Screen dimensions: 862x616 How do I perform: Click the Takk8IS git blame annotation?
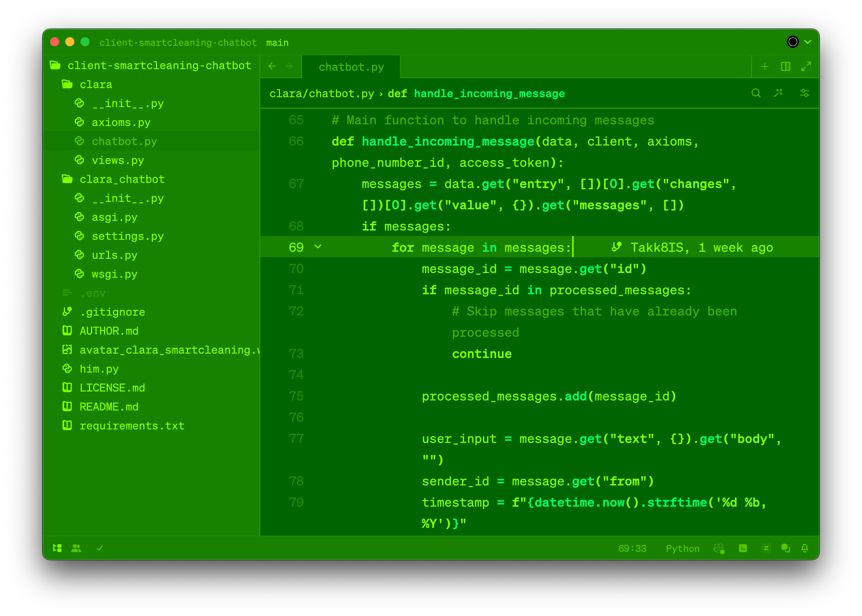click(x=692, y=247)
